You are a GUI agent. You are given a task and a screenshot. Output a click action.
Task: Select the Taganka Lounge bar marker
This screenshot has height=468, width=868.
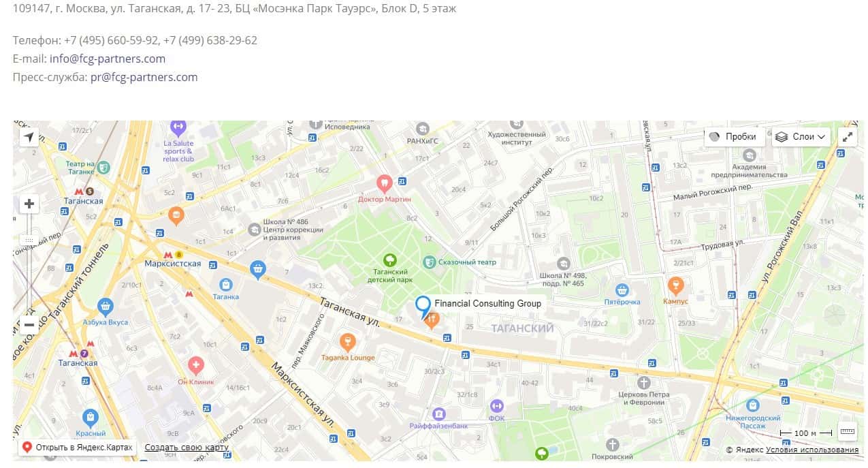347,341
